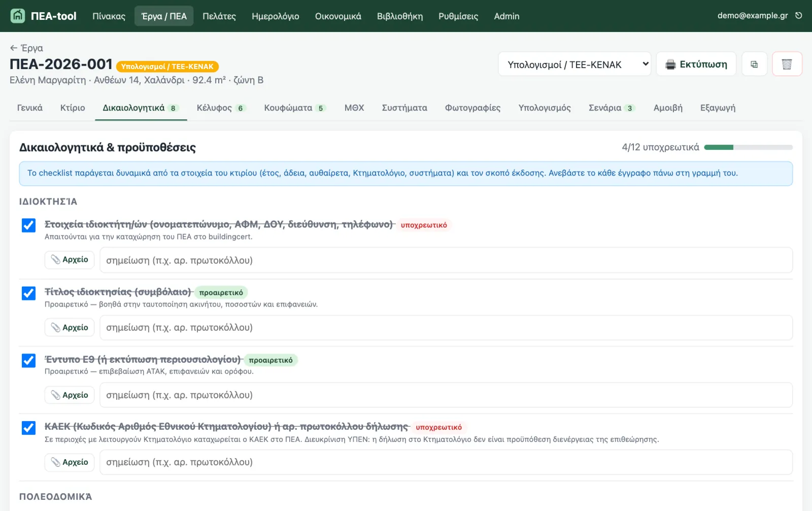Open the Οικονομικά menu item
Screen dimensions: 812x511
click(x=338, y=16)
